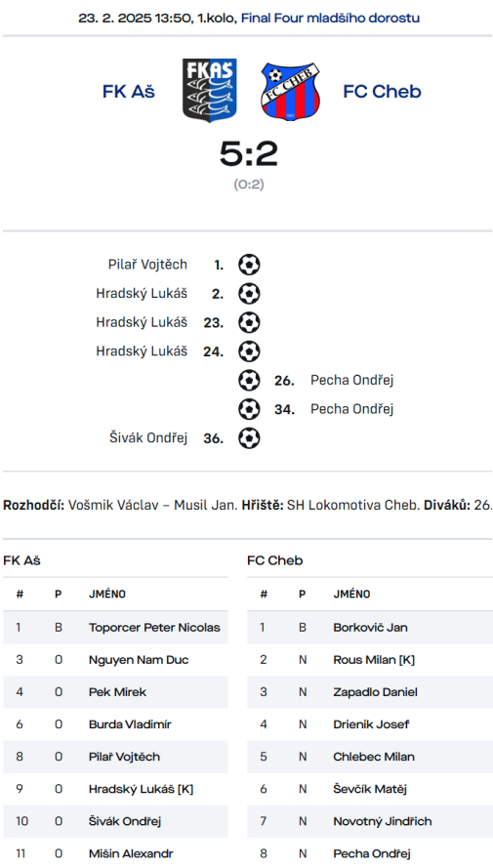
Task: Open Final Four mladšího dorostu link
Action: (330, 18)
